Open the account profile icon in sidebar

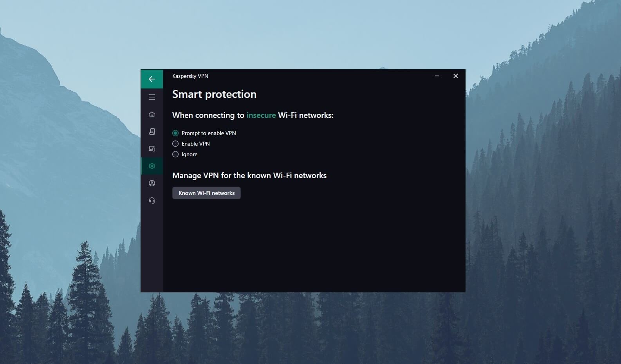(x=152, y=183)
